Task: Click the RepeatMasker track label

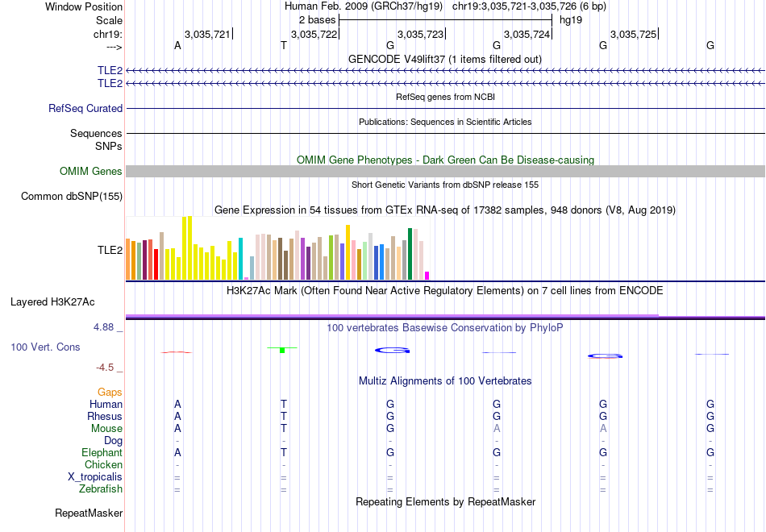Action: pyautogui.click(x=89, y=513)
